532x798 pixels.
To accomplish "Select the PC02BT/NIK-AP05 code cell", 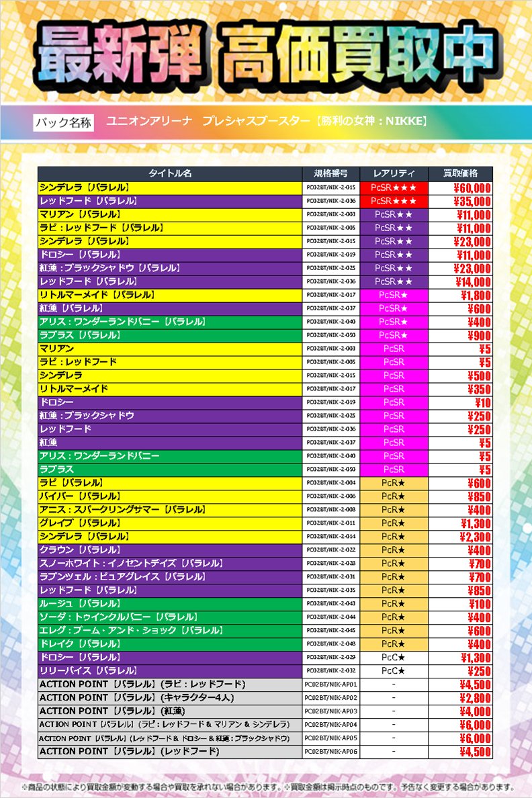I will click(x=331, y=738).
